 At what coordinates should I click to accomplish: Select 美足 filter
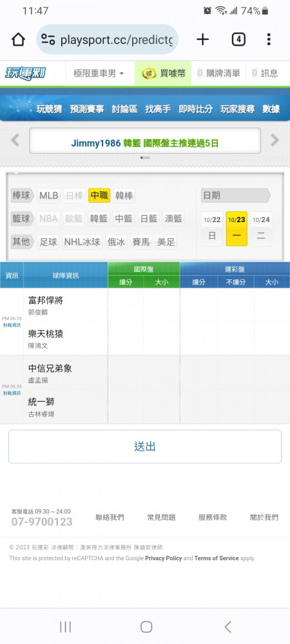[x=166, y=242]
